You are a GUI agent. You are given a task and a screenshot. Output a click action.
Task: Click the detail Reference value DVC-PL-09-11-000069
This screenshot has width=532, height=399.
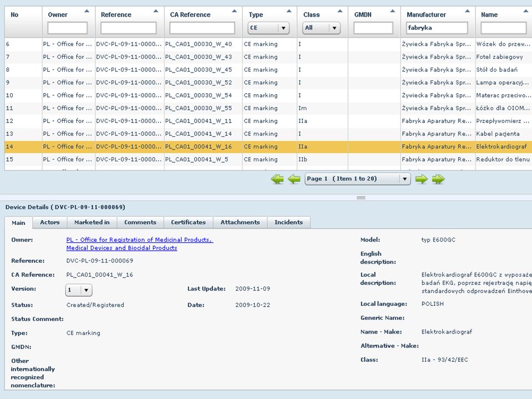click(x=100, y=261)
